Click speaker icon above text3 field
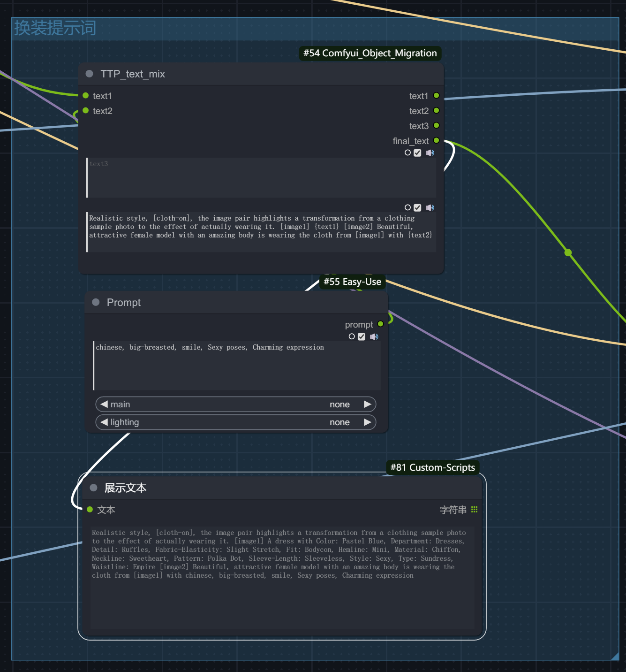 click(430, 153)
